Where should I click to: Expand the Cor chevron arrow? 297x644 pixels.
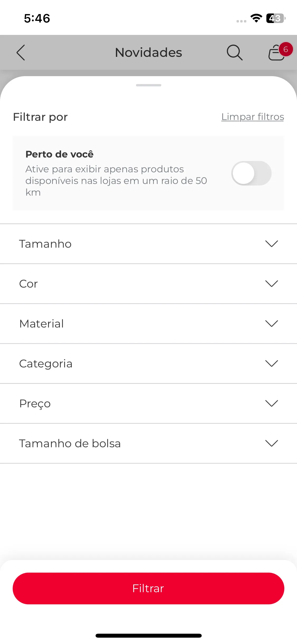(272, 283)
